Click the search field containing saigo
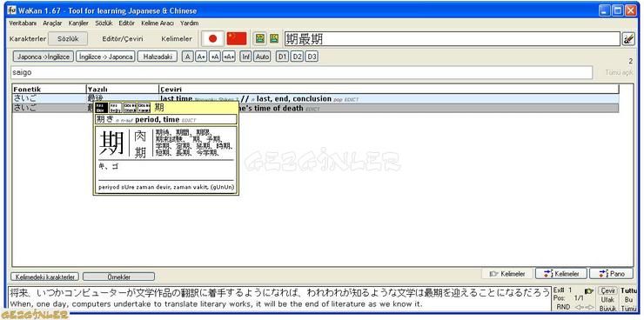 301,73
